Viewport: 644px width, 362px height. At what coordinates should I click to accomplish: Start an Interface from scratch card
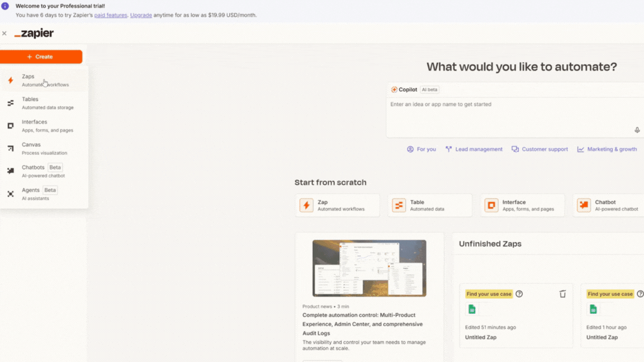pos(522,205)
